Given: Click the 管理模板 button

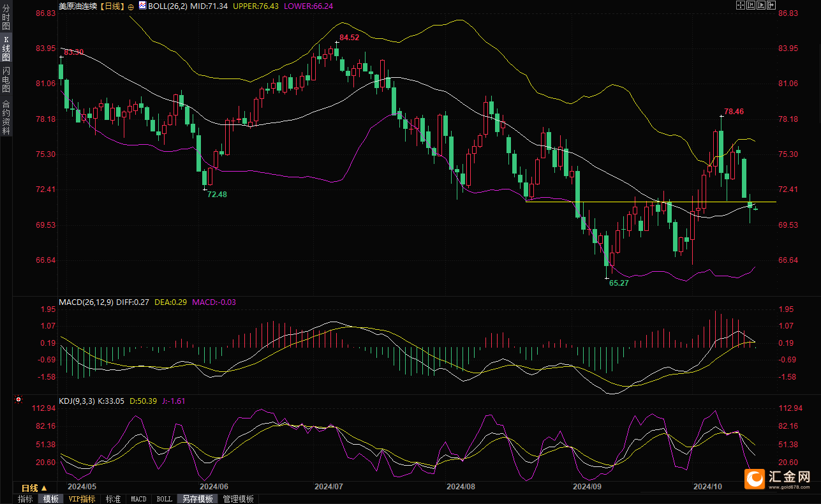Looking at the screenshot, I should [238, 499].
